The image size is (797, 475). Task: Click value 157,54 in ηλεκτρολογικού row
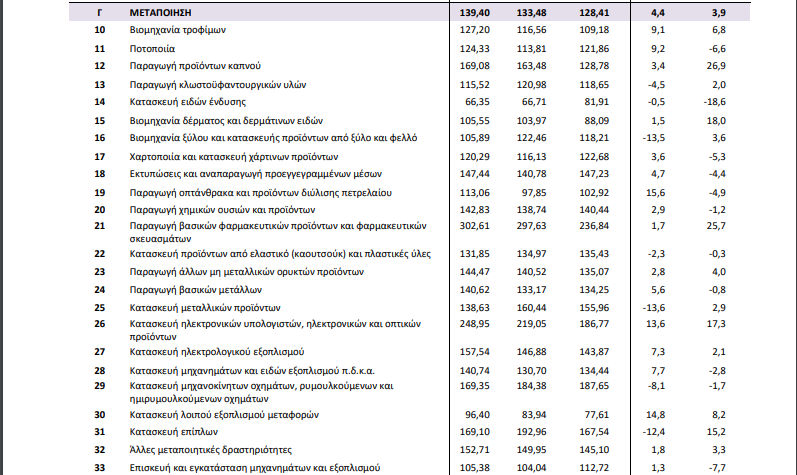pyautogui.click(x=475, y=352)
